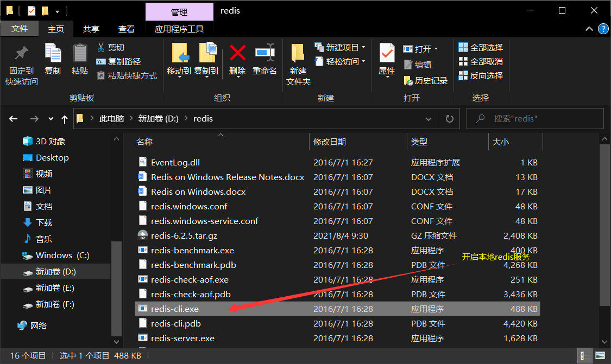The image size is (611, 364).
Task: Select all items (全部选择)
Action: 481,48
